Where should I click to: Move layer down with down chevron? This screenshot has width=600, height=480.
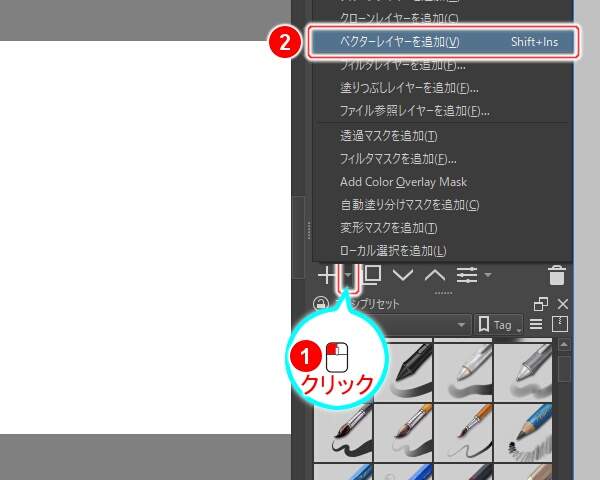click(x=403, y=275)
